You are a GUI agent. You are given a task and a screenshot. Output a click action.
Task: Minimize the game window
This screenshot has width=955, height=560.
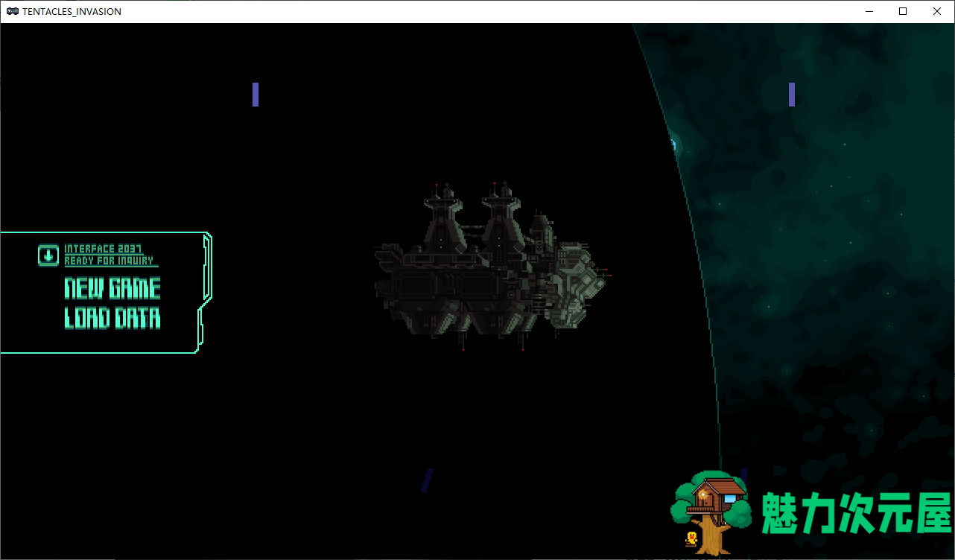[869, 11]
